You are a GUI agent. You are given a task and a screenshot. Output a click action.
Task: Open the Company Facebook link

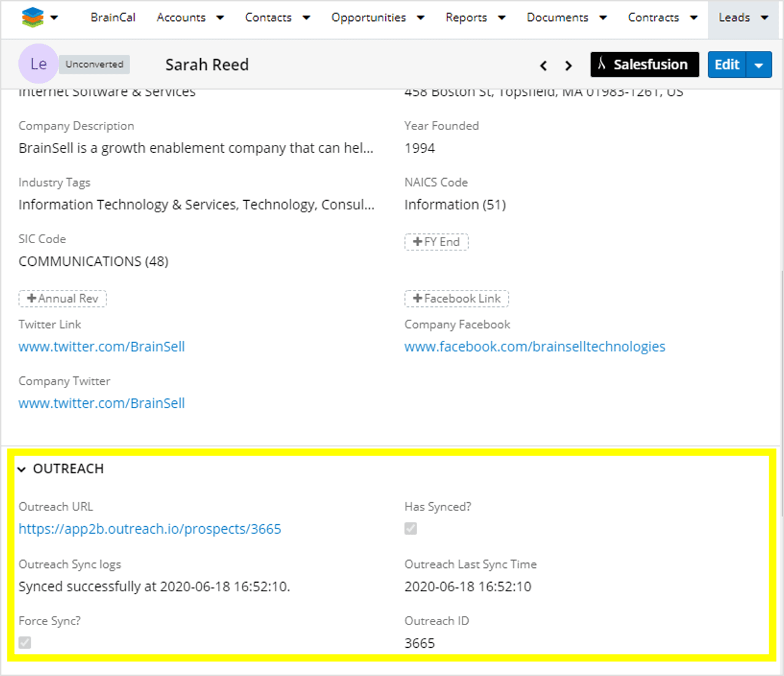click(535, 347)
